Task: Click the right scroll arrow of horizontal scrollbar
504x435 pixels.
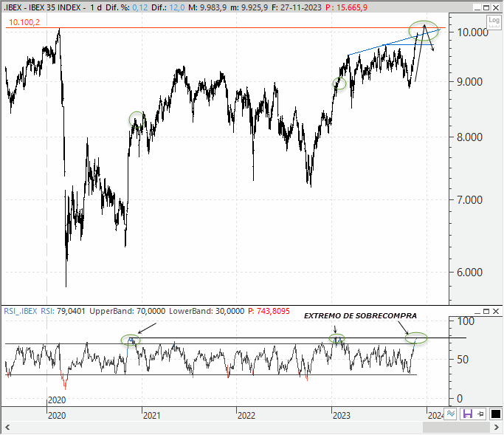Action: coord(497,428)
